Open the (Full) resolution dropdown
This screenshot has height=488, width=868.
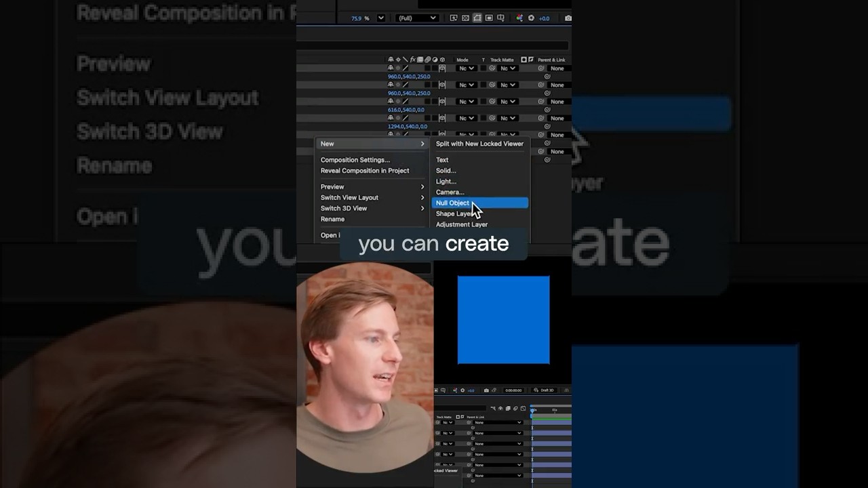click(417, 18)
